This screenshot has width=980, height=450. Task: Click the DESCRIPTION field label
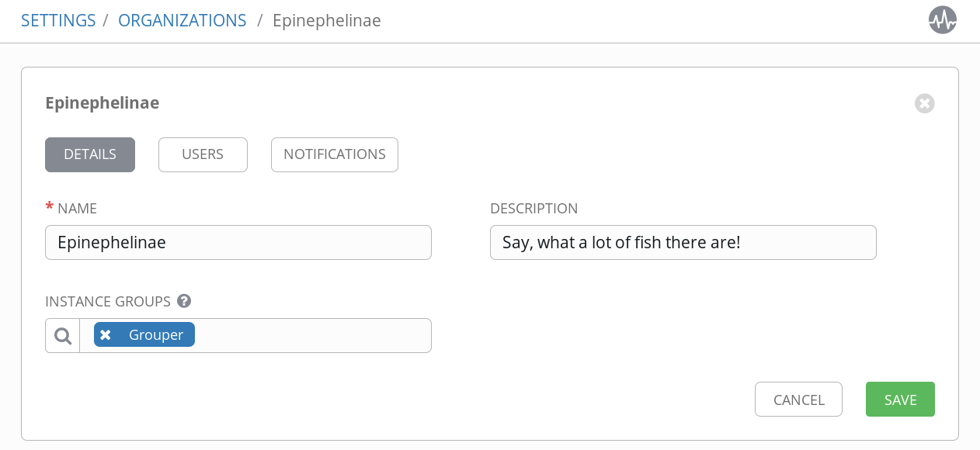click(x=533, y=208)
